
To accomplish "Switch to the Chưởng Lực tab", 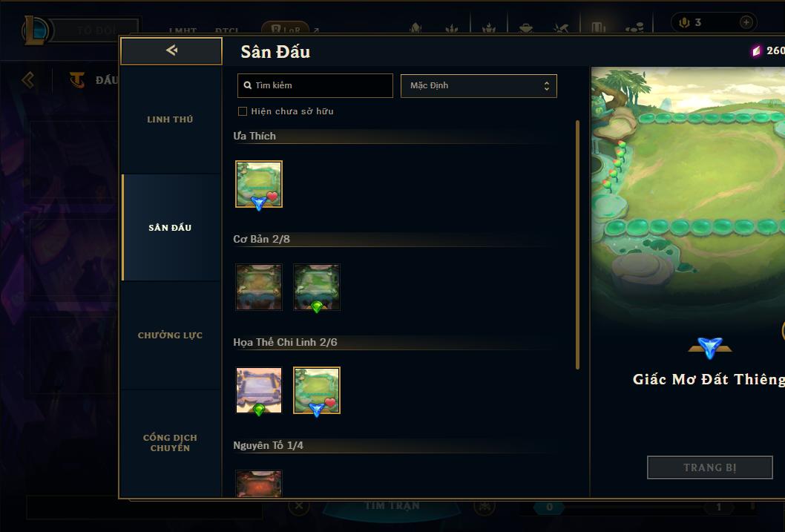I will pos(170,335).
